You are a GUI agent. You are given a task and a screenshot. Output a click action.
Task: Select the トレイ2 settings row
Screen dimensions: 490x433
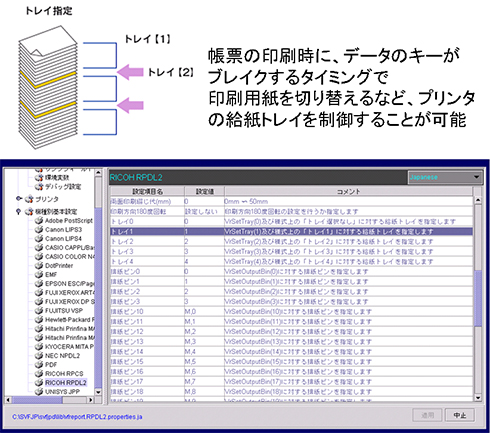tap(291, 241)
